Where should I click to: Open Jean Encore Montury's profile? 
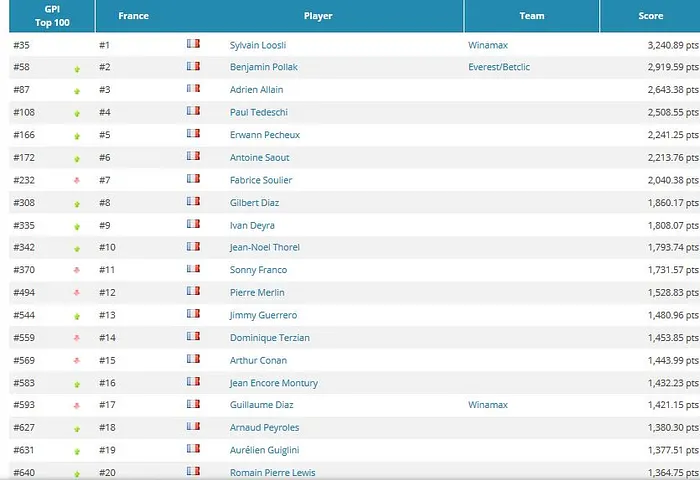[273, 383]
